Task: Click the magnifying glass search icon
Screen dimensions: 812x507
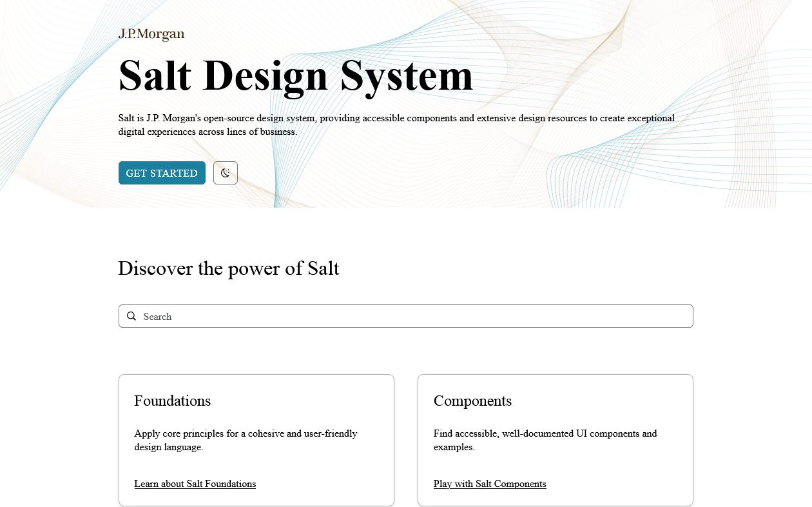Action: (131, 316)
